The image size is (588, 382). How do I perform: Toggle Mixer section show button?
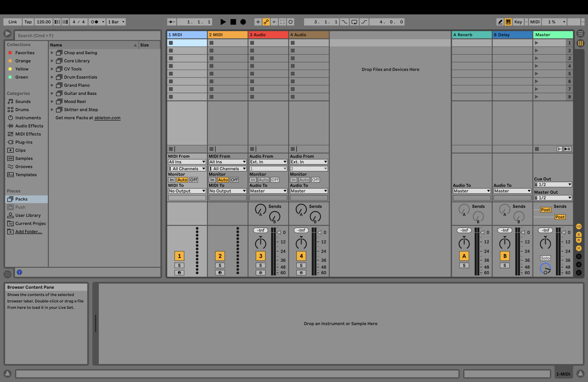point(579,248)
